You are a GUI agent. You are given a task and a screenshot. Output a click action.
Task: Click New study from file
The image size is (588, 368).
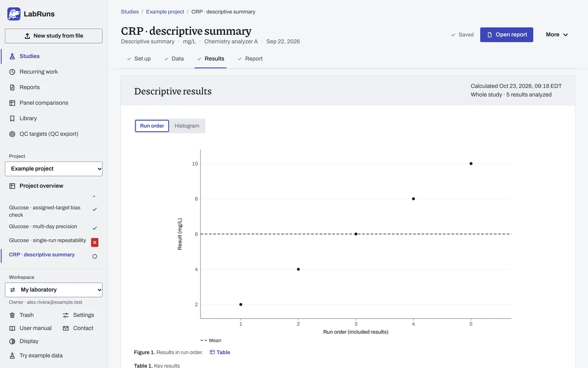(53, 36)
